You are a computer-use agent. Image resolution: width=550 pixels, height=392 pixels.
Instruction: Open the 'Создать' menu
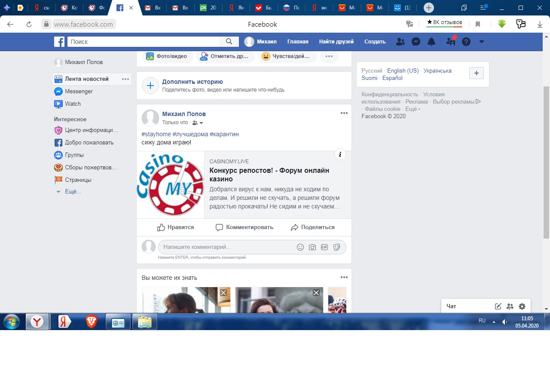click(x=375, y=42)
